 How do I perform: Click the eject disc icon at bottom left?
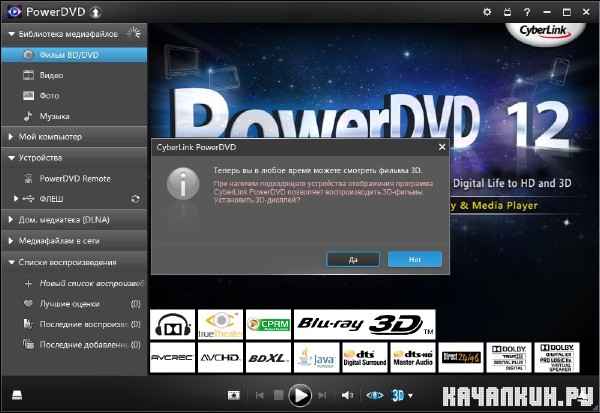17,395
